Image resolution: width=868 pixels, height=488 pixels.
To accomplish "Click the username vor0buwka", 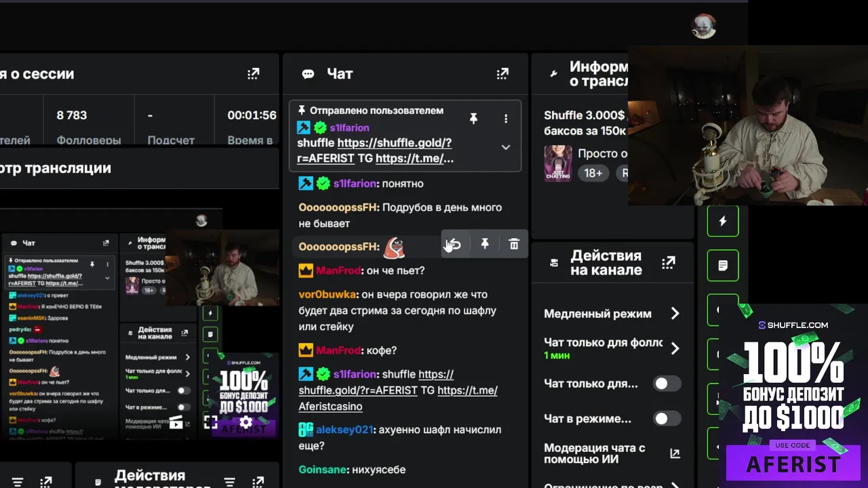I will click(x=327, y=295).
